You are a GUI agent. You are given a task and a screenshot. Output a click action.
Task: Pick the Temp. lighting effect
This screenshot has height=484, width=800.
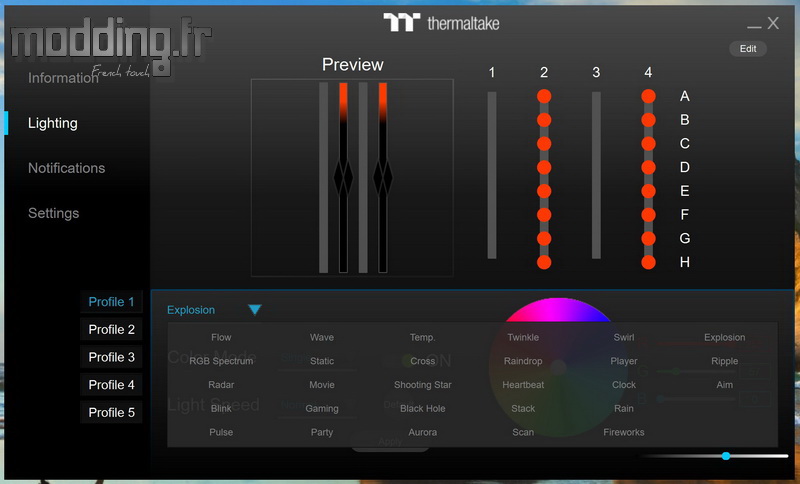click(x=422, y=337)
